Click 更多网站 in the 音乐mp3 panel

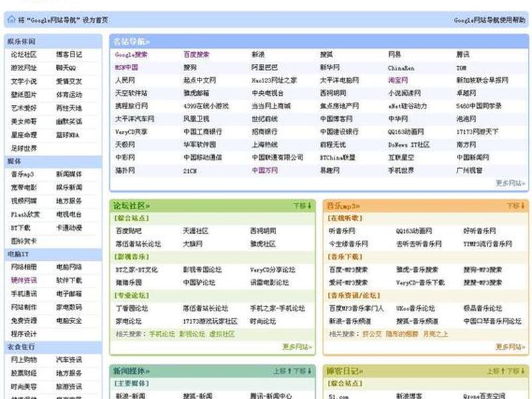[510, 346]
